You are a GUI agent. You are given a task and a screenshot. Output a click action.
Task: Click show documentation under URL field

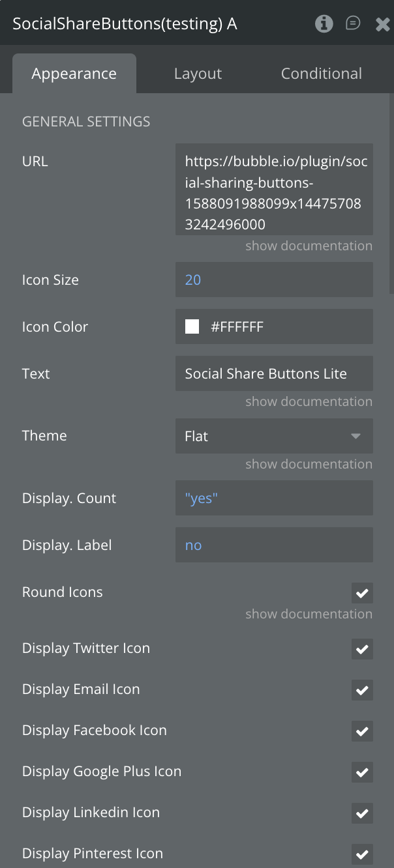(x=309, y=246)
